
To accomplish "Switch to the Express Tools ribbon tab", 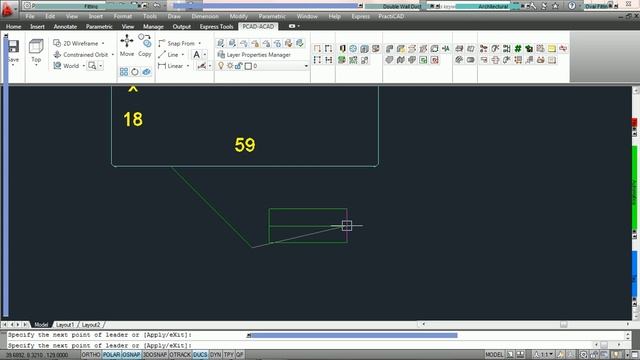I will click(x=216, y=27).
